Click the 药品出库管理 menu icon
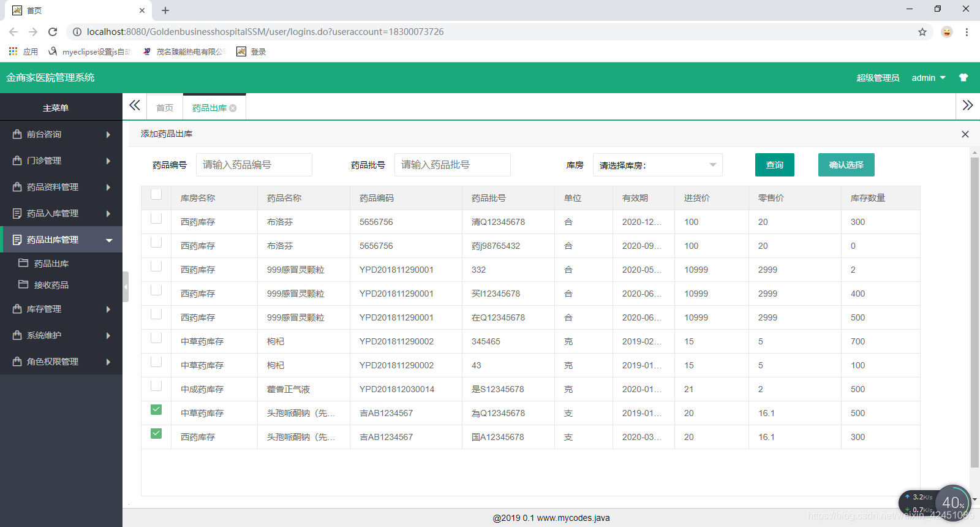This screenshot has height=527, width=980. 17,239
